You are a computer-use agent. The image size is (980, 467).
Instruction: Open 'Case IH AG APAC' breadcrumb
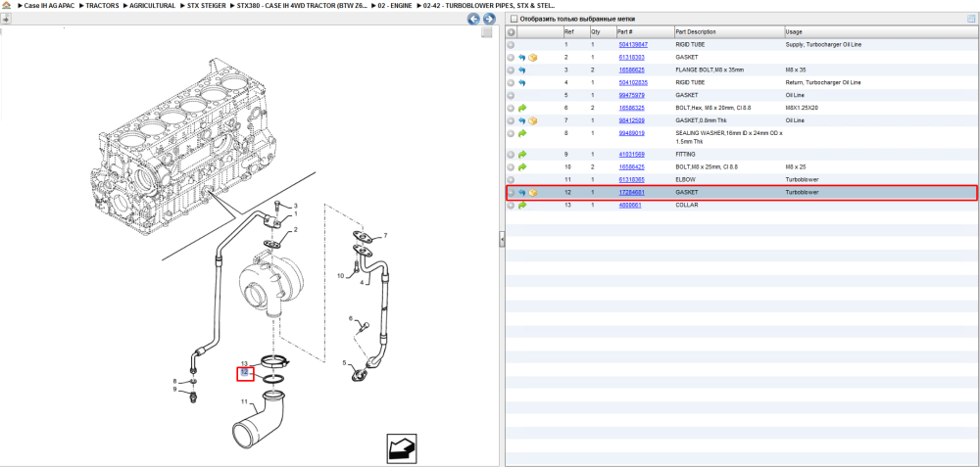coord(49,6)
